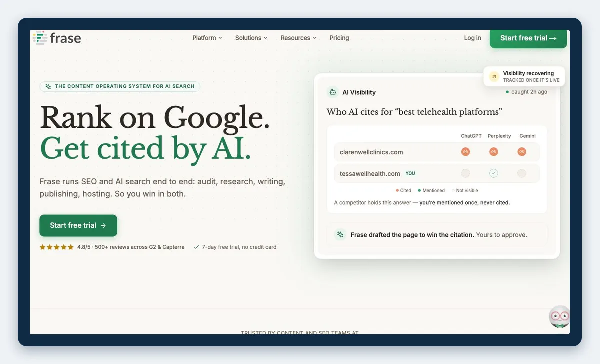This screenshot has width=600, height=364.
Task: Expand the Solutions menu
Action: pos(251,38)
